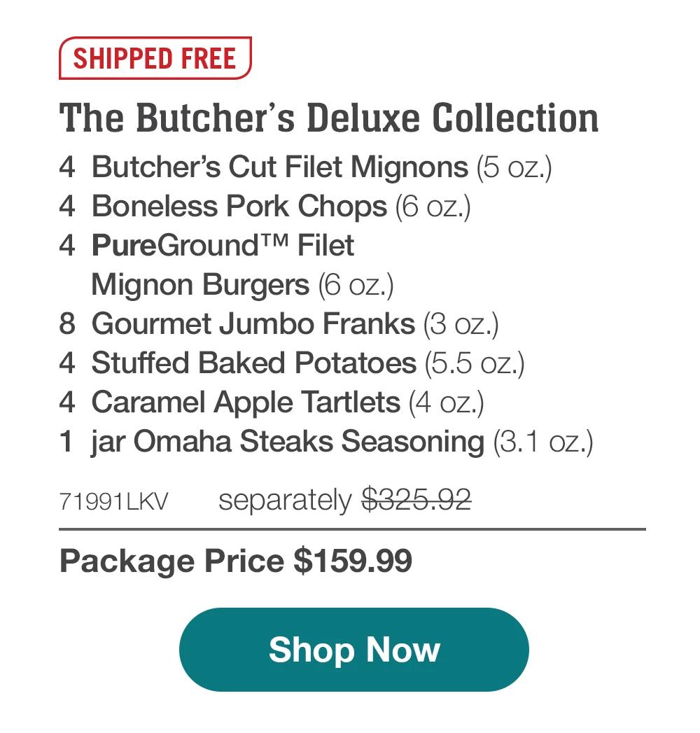Open The Butcher's Deluxe Collection title link
The width and height of the screenshot is (700, 733).
329,118
